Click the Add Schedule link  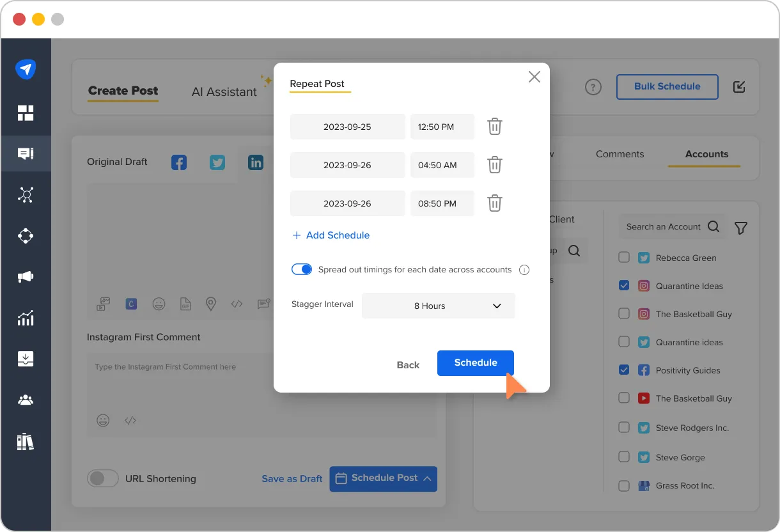click(331, 235)
